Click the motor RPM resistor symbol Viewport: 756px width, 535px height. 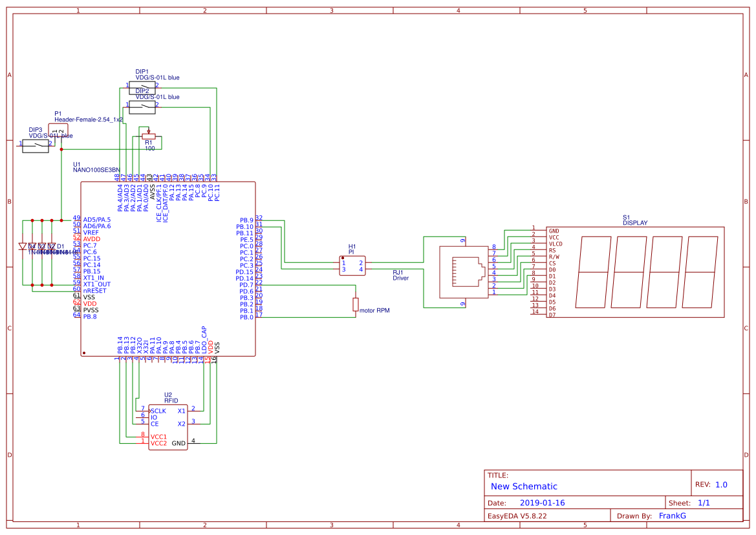[356, 304]
